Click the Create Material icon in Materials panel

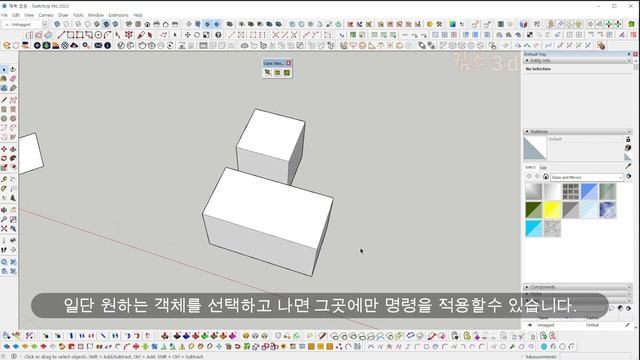click(x=628, y=147)
